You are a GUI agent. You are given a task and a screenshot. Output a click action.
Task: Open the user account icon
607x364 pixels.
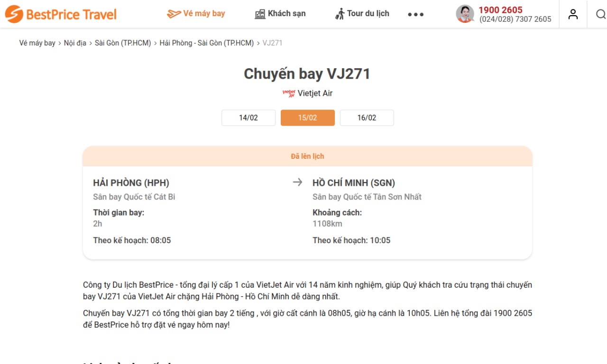point(573,14)
